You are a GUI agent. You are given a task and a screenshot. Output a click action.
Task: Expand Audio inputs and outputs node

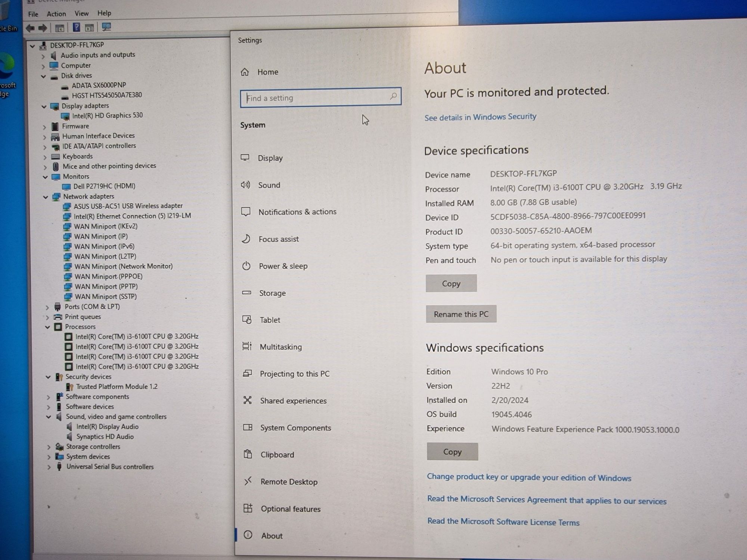pyautogui.click(x=43, y=56)
